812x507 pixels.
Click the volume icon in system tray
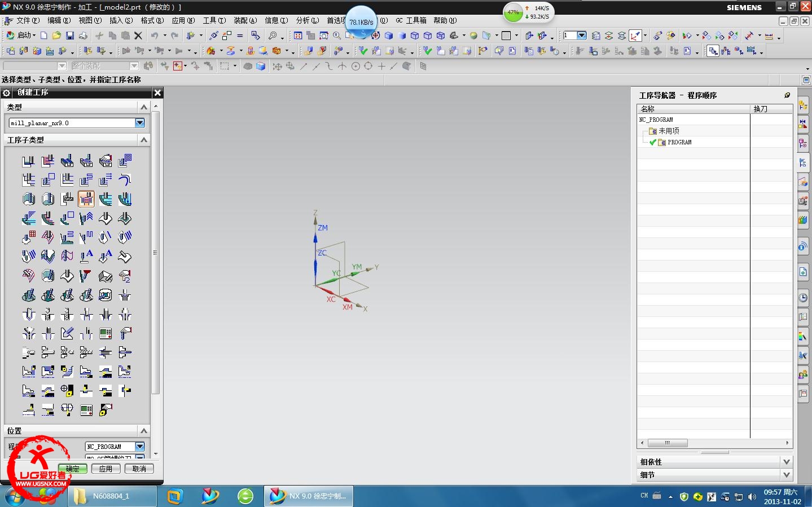tap(752, 497)
